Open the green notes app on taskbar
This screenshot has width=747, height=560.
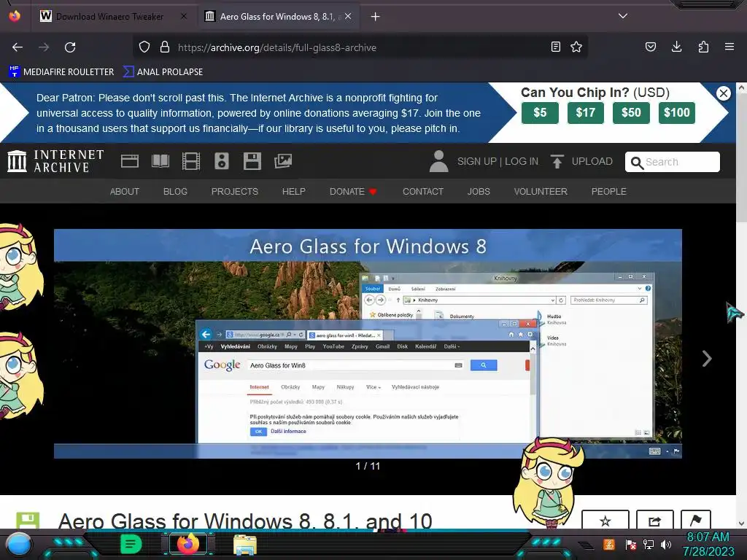click(x=131, y=544)
